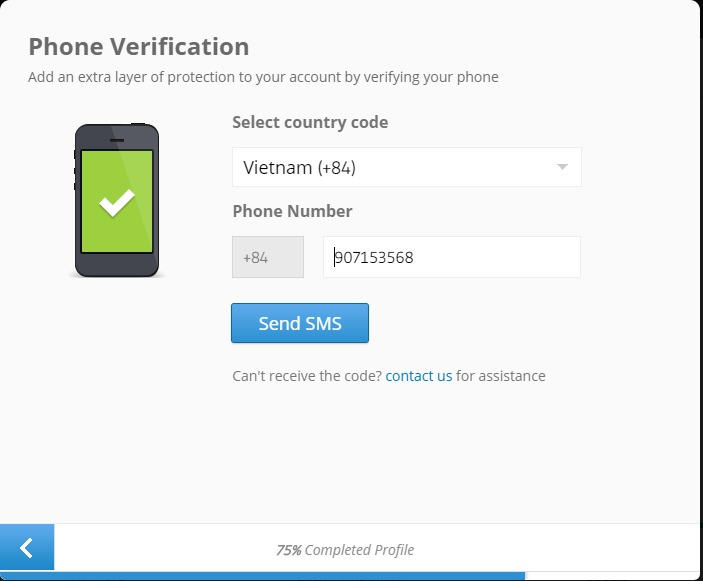This screenshot has height=581, width=703.
Task: Open the country code dropdown arrow
Action: pyautogui.click(x=562, y=167)
